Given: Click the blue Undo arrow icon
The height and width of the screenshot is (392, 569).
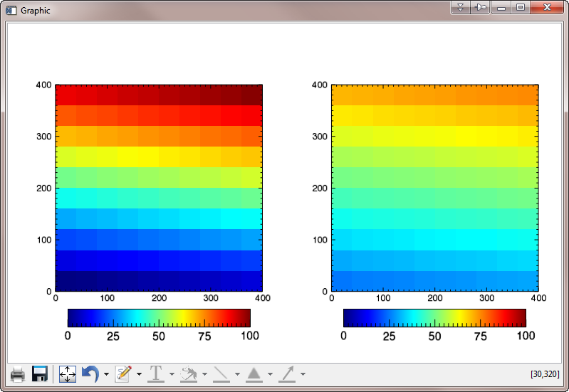Looking at the screenshot, I should [x=90, y=374].
